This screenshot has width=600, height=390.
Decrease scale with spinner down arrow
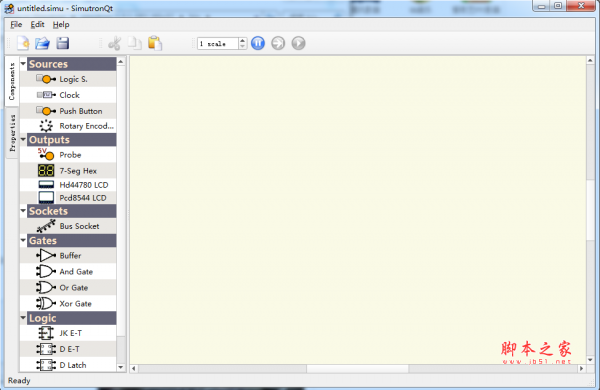click(243, 46)
